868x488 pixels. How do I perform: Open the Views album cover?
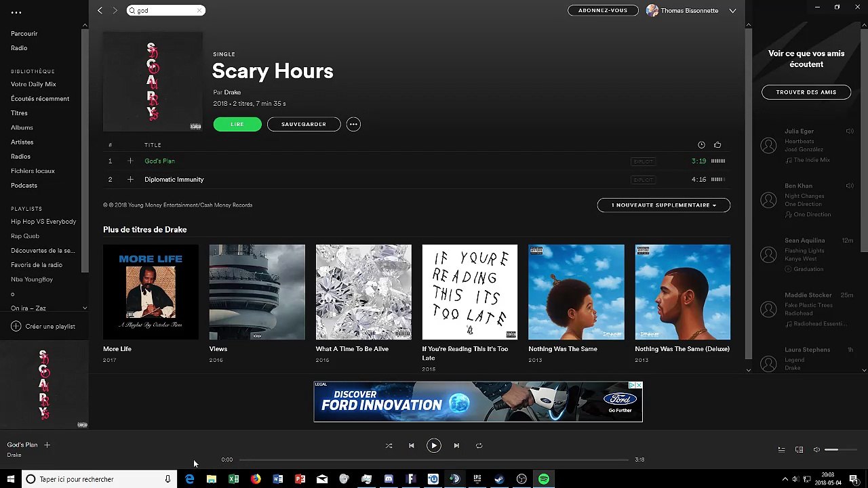tap(257, 292)
